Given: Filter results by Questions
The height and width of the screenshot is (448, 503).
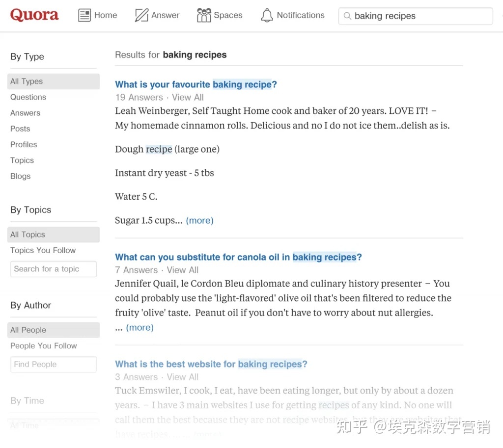Looking at the screenshot, I should pyautogui.click(x=28, y=97).
